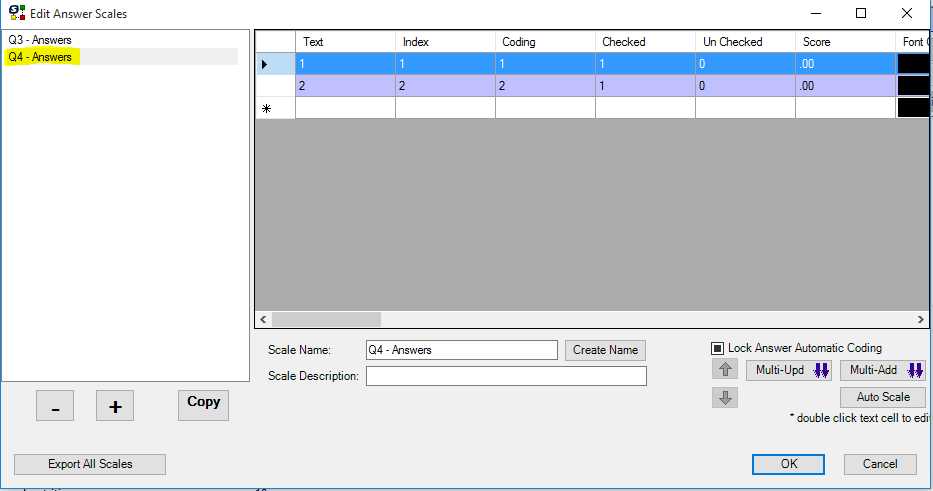
Task: Click the move answer up arrow
Action: [725, 370]
